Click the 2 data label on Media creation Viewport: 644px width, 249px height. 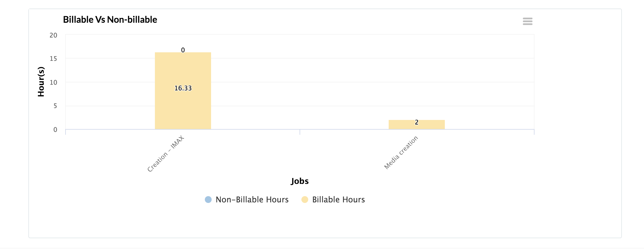[416, 122]
